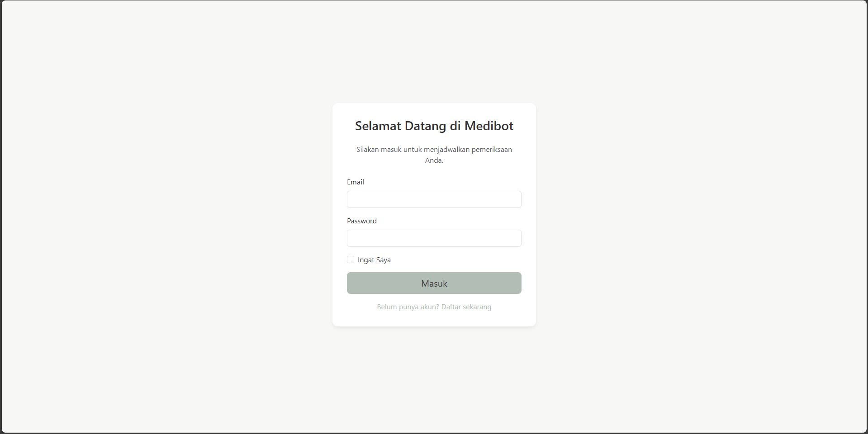Click the Password field label
868x434 pixels.
click(x=361, y=221)
